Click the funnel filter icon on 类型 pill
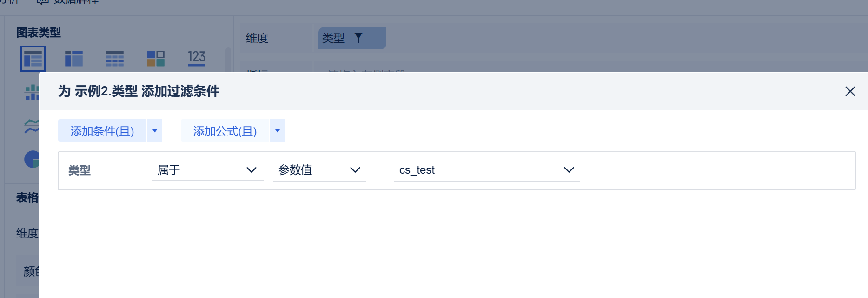 click(358, 38)
